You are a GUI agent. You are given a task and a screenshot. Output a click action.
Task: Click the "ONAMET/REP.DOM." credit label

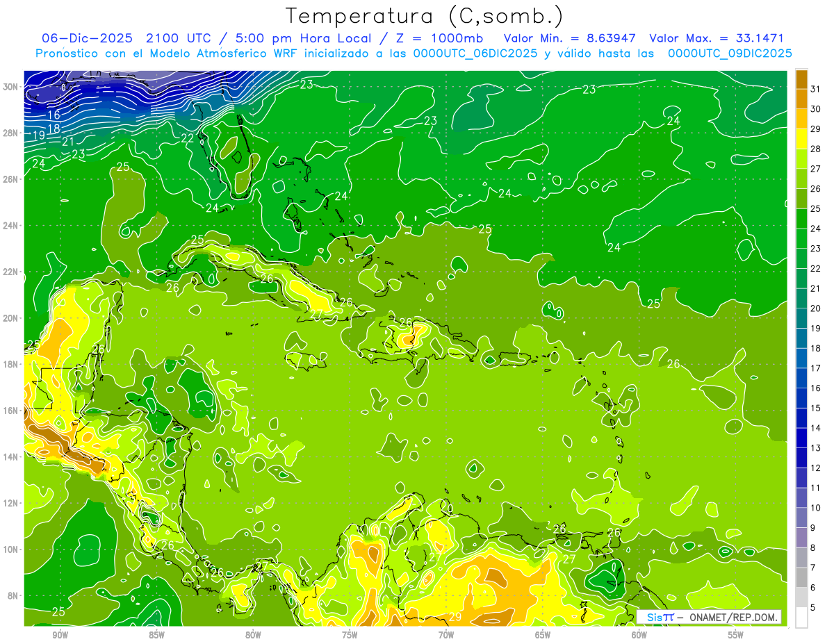point(734,618)
